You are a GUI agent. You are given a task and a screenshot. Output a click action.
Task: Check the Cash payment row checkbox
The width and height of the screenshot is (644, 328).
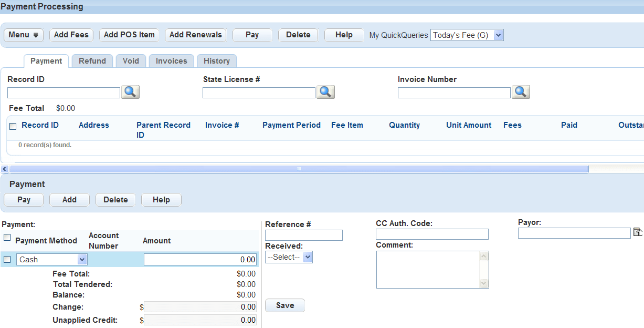coord(7,259)
